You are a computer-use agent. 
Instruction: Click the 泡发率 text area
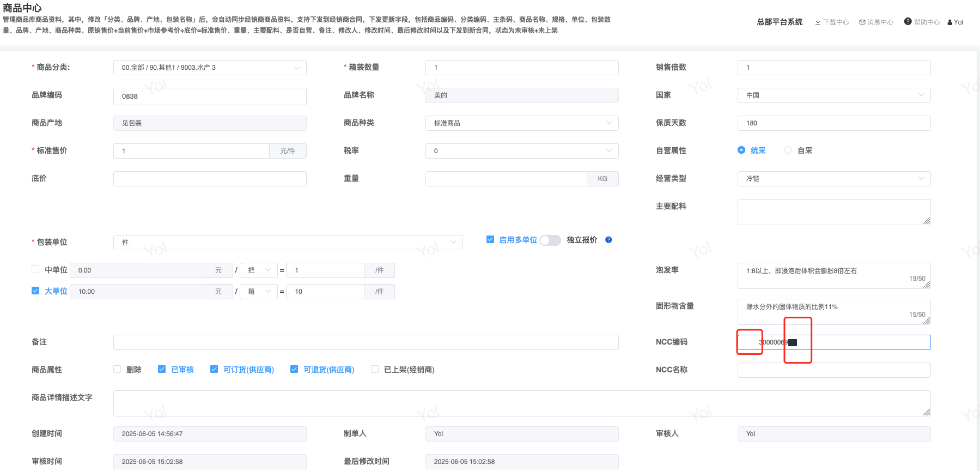point(834,276)
